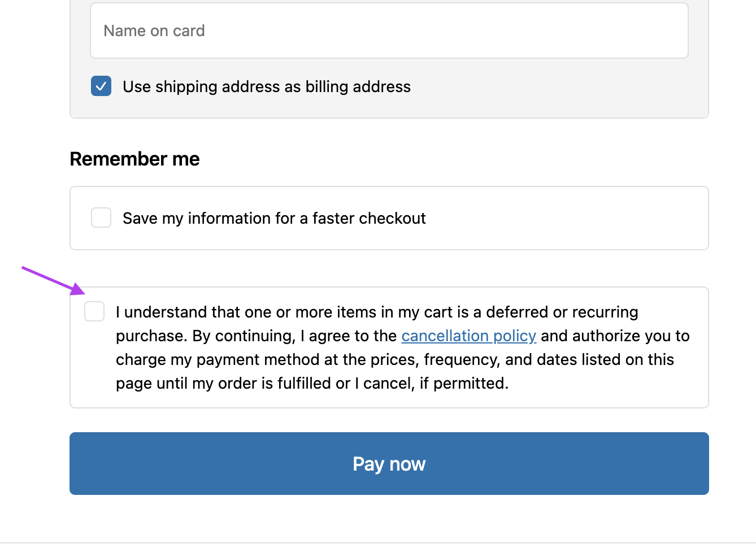Check the Use shipping address as billing address box
Viewport: 756px width, 548px height.
point(101,86)
